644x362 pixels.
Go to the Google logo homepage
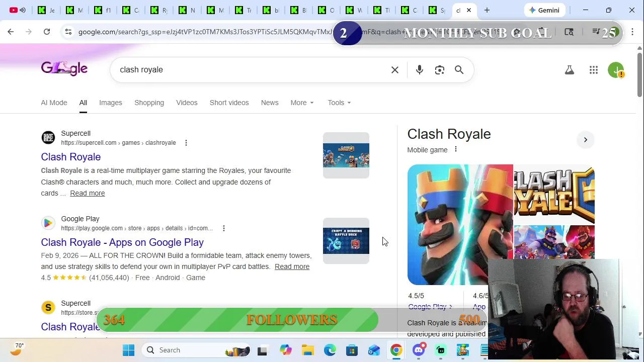click(64, 68)
